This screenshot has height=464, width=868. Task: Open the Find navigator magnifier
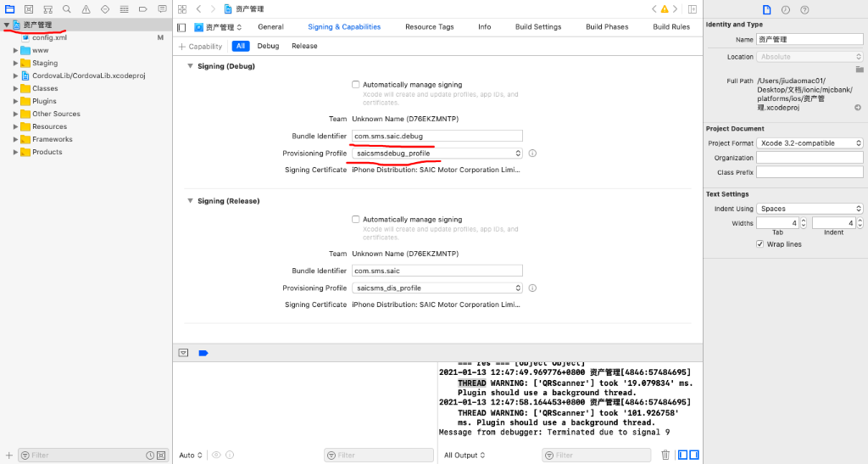(67, 8)
